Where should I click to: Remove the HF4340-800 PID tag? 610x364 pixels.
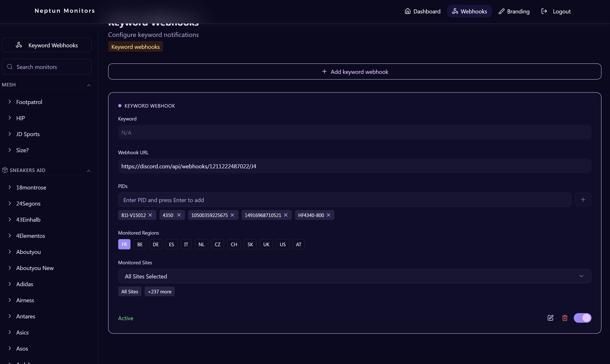[x=329, y=215]
